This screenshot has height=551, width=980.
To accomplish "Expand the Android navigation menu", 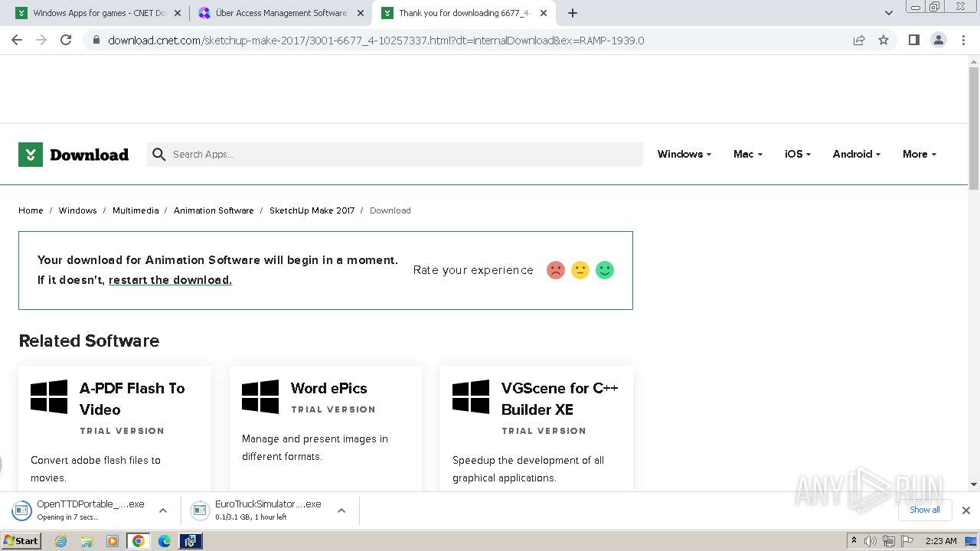I will click(856, 154).
